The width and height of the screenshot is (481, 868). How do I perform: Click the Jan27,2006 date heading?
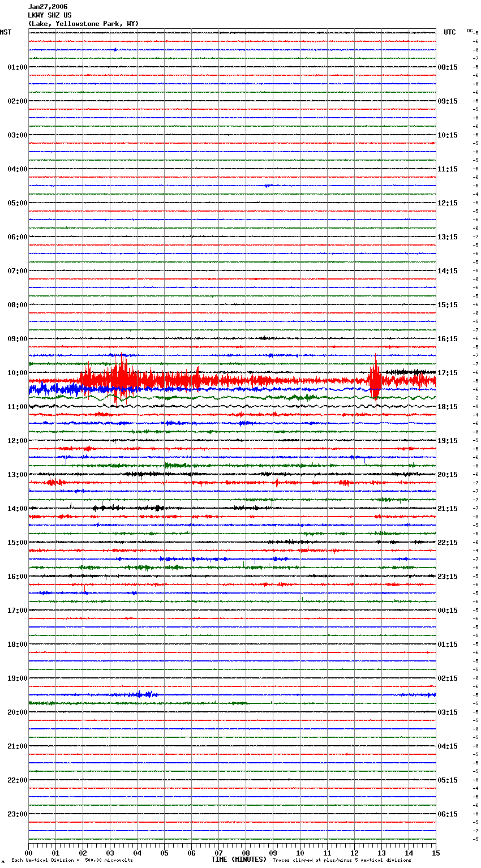coord(48,7)
